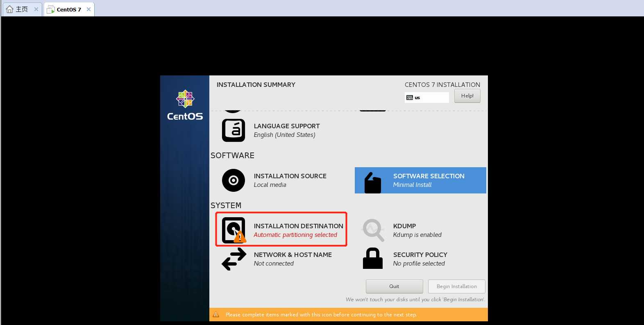The image size is (644, 325).
Task: Click the "We won't touch your disks" note
Action: [x=415, y=300]
